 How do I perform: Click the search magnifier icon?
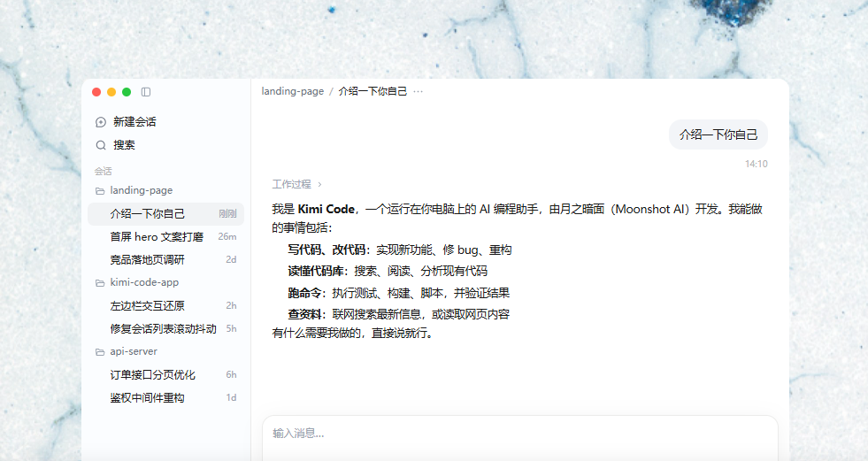[x=101, y=145]
